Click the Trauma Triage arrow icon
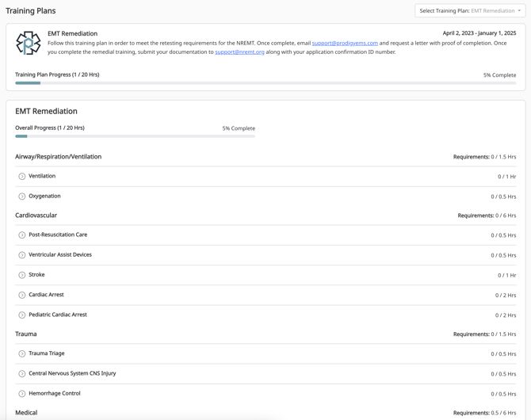The image size is (531, 420). [x=21, y=353]
